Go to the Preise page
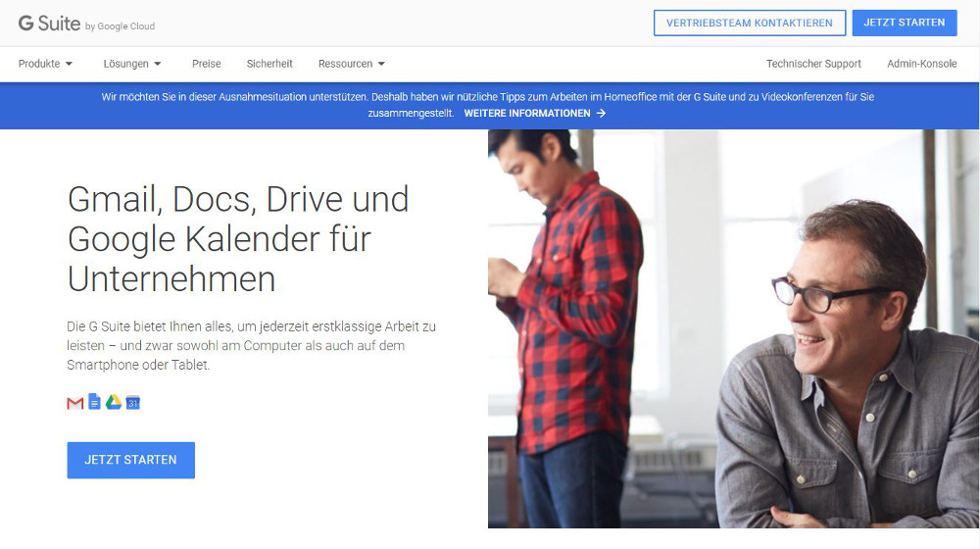 pyautogui.click(x=206, y=64)
